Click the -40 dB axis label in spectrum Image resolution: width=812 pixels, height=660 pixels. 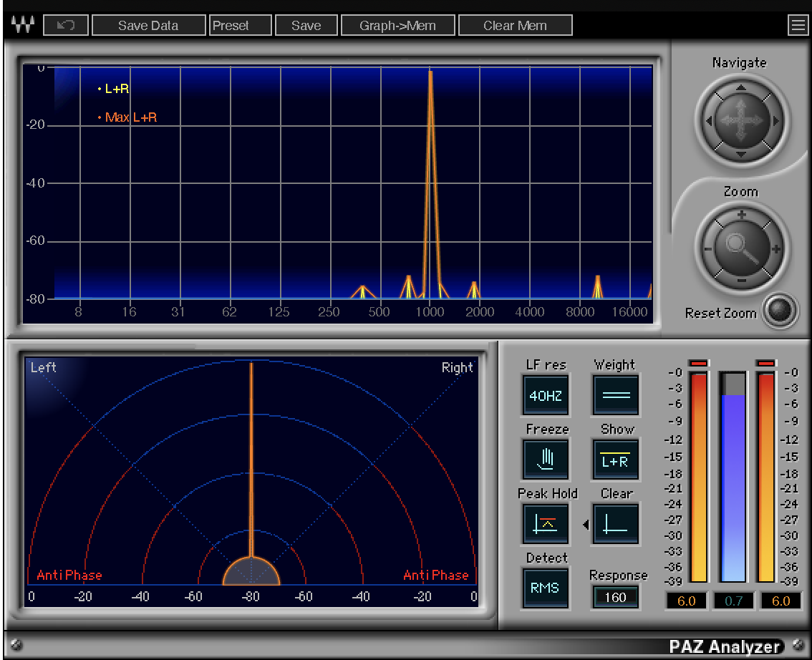pyautogui.click(x=36, y=183)
